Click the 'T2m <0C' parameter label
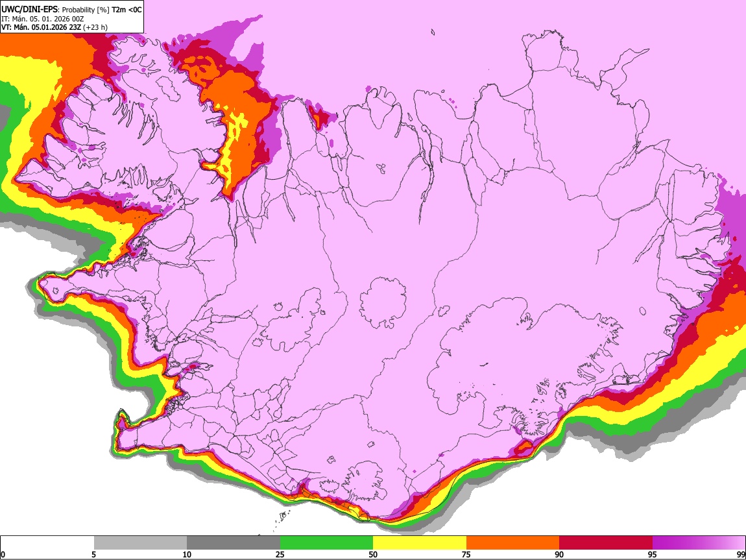 (126, 10)
